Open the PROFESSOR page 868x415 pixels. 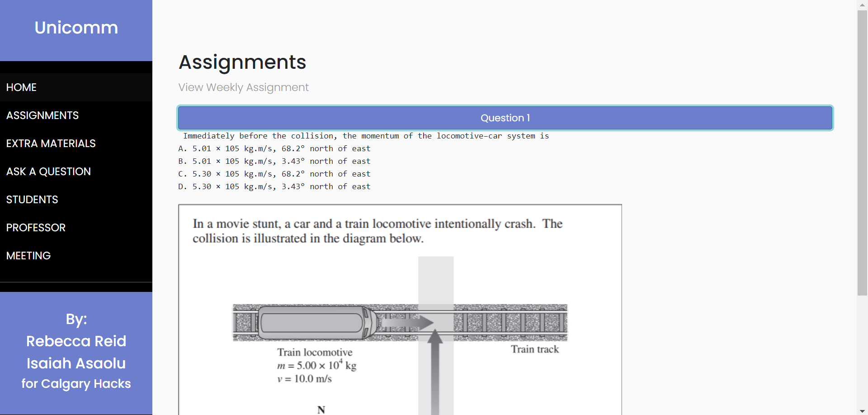pos(36,228)
